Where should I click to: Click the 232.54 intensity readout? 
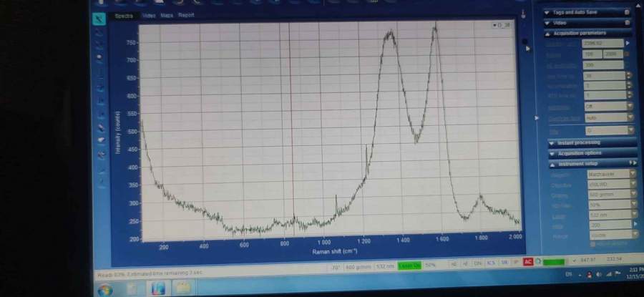coord(615,260)
